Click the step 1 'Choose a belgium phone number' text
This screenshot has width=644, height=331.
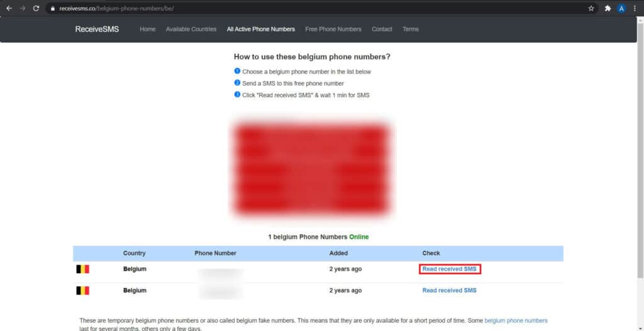pos(306,72)
